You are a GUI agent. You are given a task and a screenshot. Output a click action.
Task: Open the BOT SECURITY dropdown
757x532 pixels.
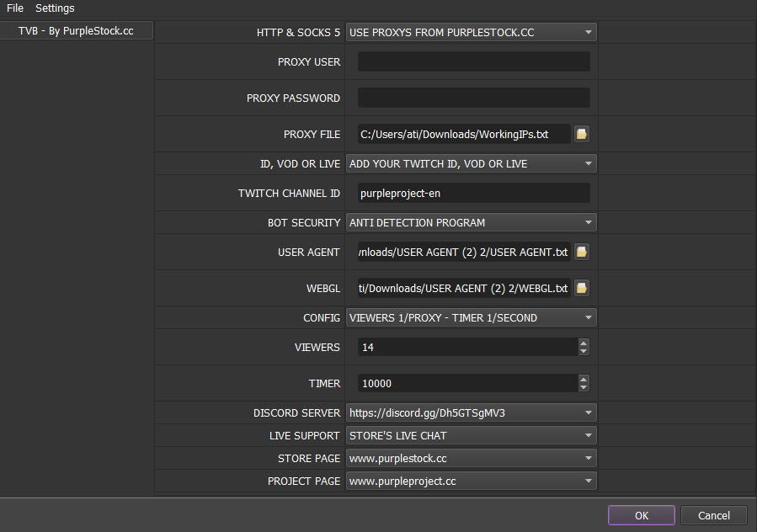pyautogui.click(x=471, y=223)
